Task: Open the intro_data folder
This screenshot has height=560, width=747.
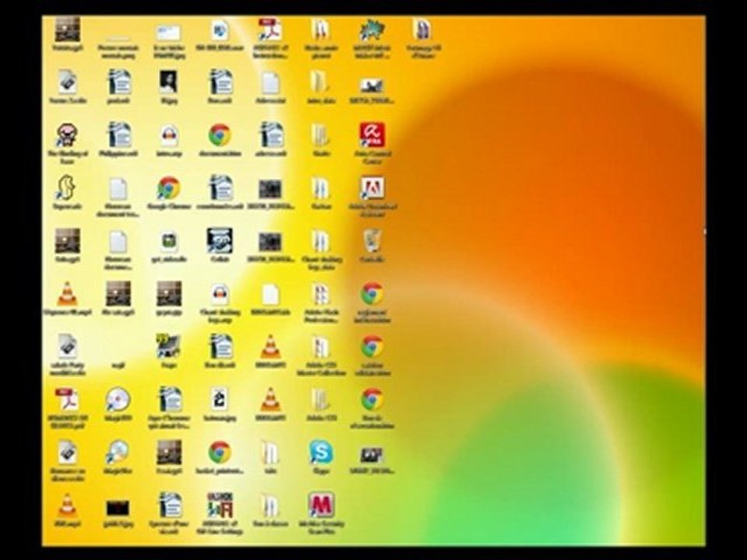Action: coord(321,83)
